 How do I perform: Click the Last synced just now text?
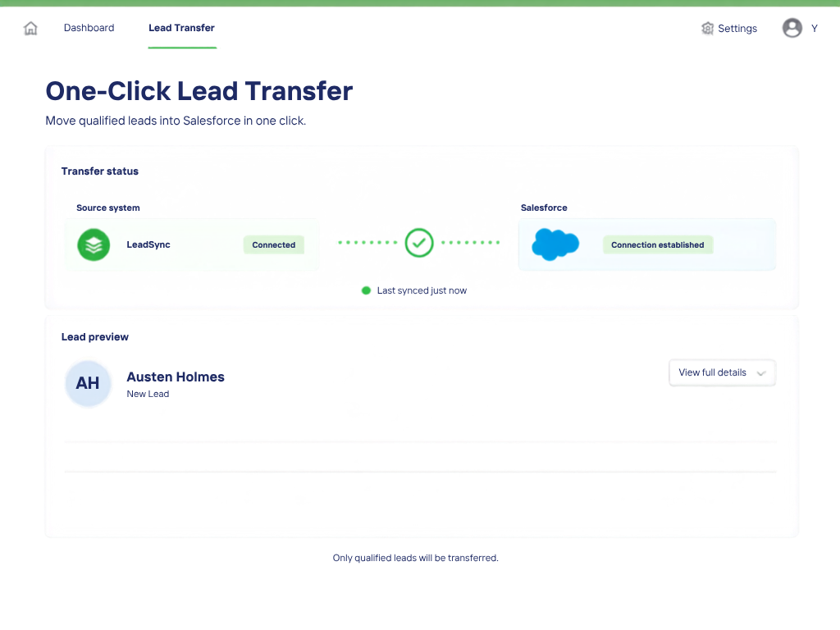tap(422, 290)
